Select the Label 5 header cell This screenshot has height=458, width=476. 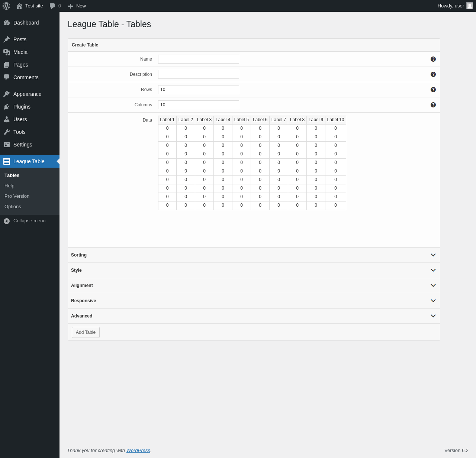pos(242,120)
